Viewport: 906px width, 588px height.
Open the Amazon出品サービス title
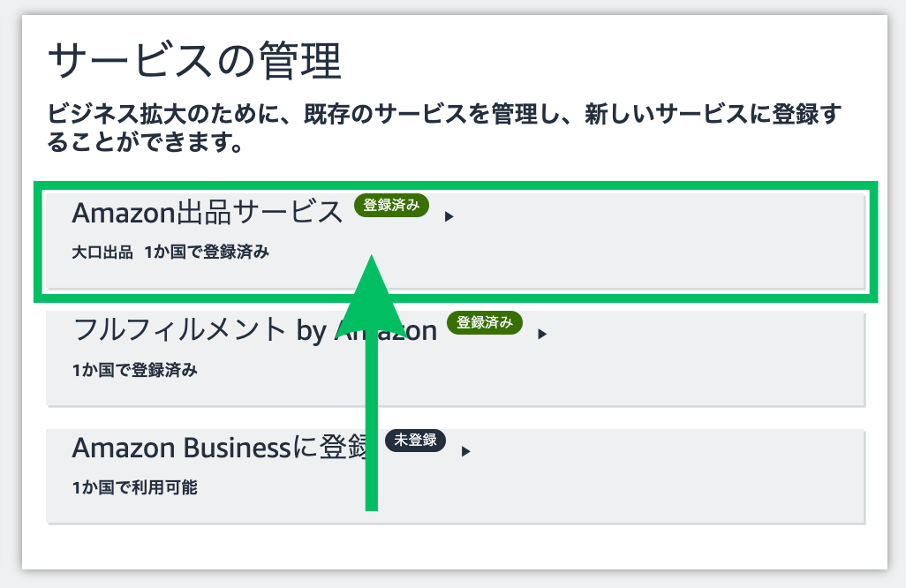pos(208,212)
